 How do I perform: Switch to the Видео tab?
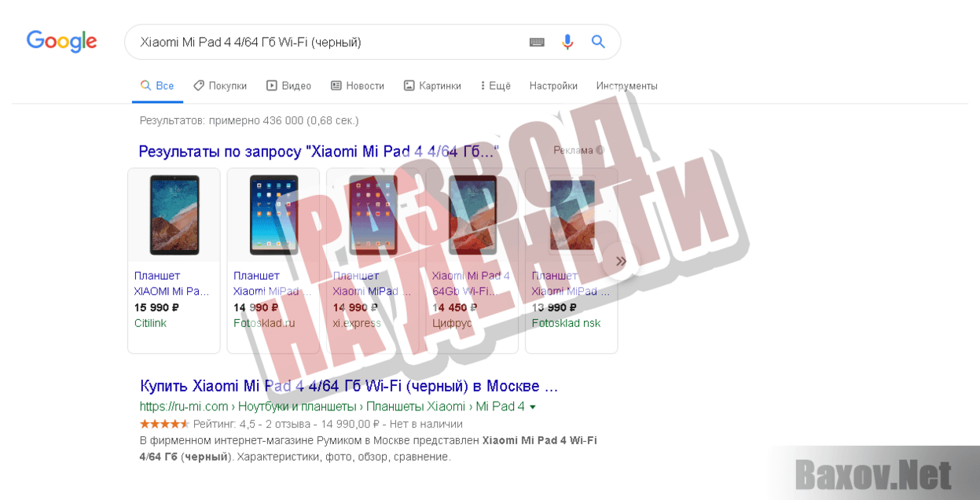click(288, 86)
